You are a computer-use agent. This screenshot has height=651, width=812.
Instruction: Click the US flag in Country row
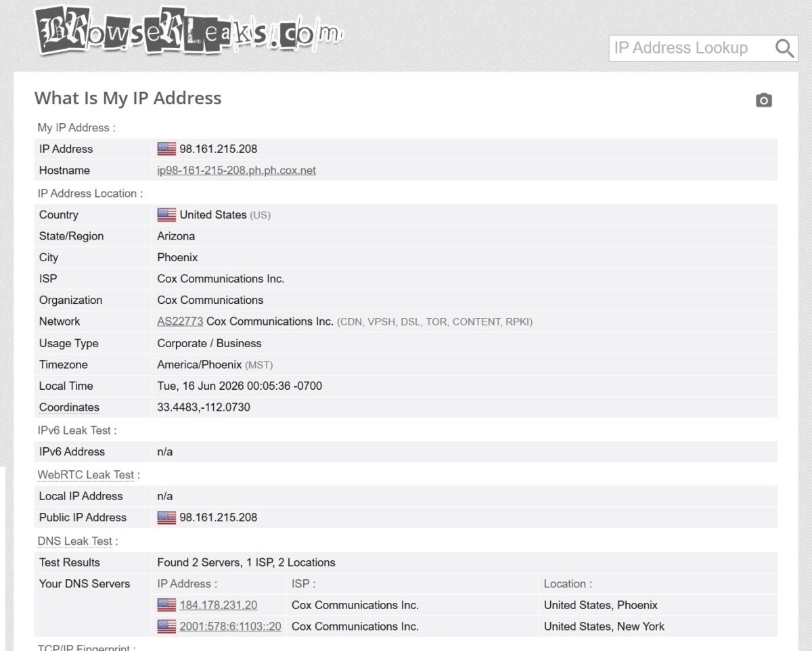point(166,215)
